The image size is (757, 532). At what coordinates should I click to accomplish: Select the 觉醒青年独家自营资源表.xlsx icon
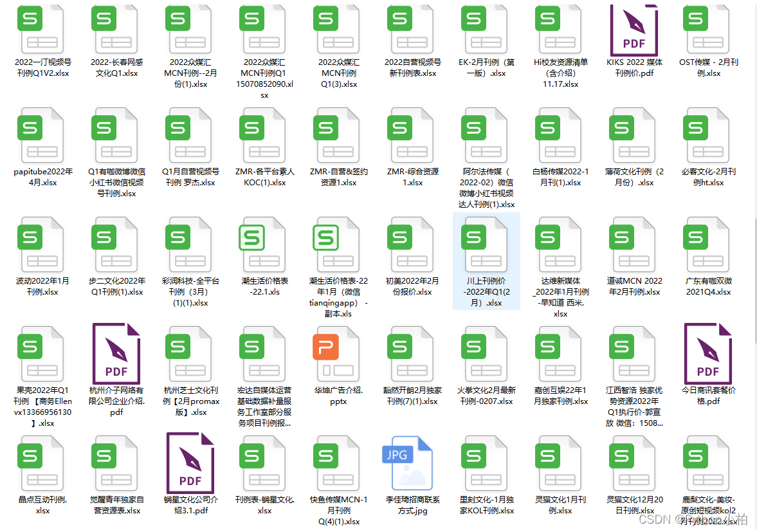click(x=114, y=463)
